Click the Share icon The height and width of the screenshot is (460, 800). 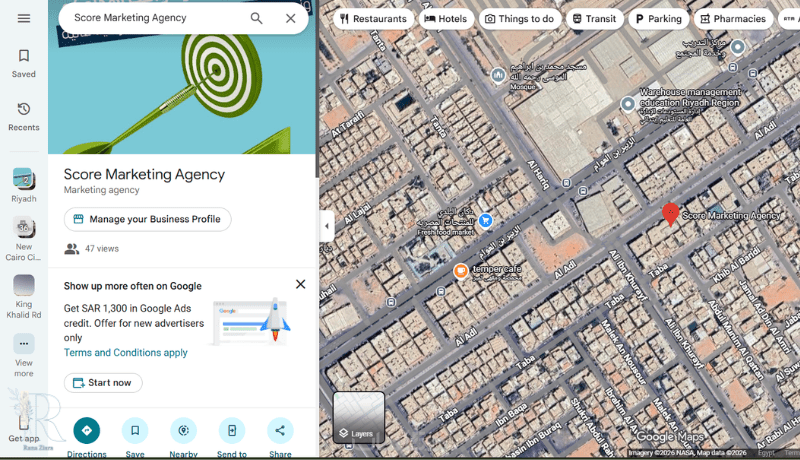[280, 430]
